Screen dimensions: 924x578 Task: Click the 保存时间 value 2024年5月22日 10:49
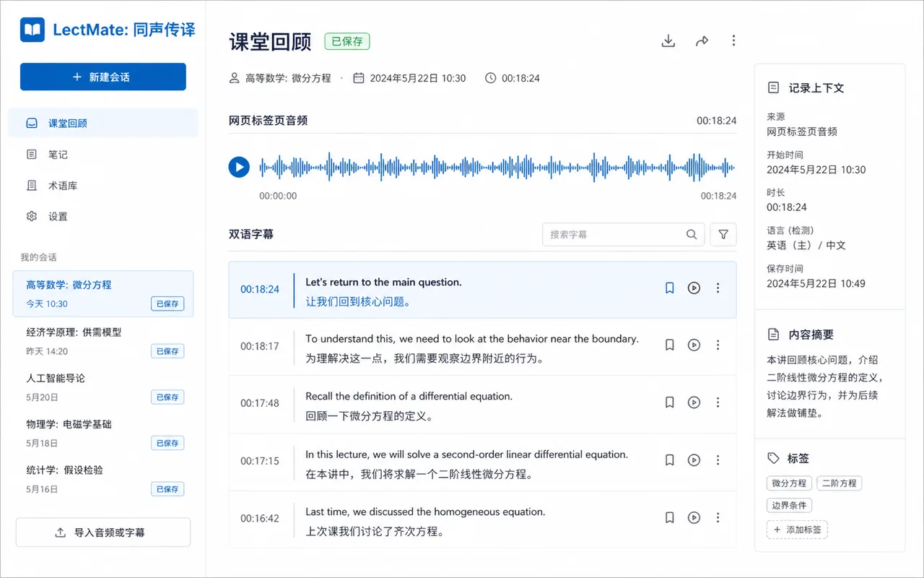816,283
